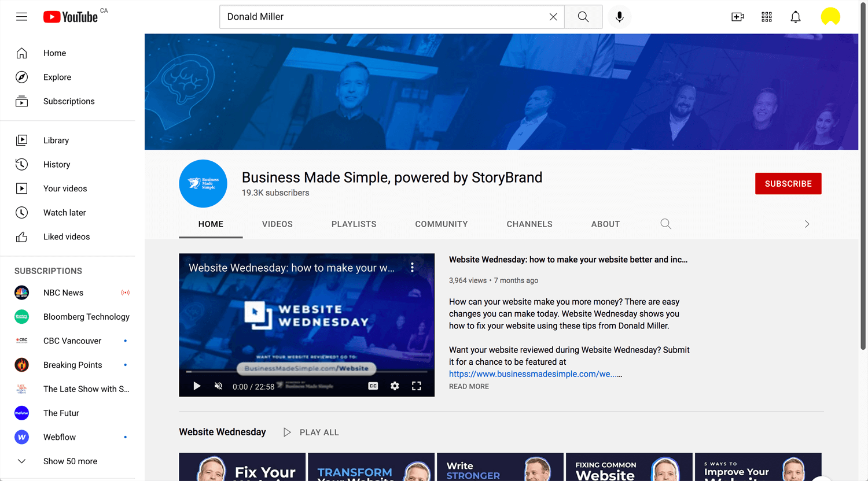Open Explore in the sidebar
868x481 pixels.
[68, 77]
